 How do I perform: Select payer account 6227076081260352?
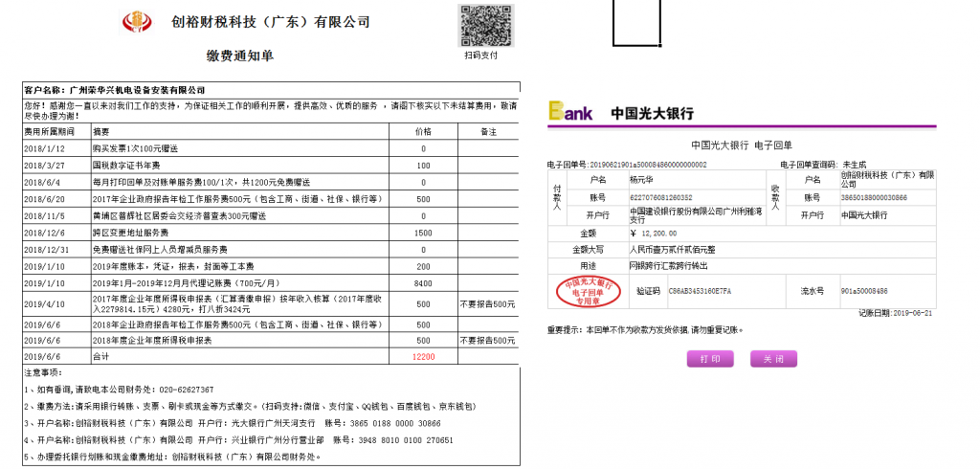(661, 197)
